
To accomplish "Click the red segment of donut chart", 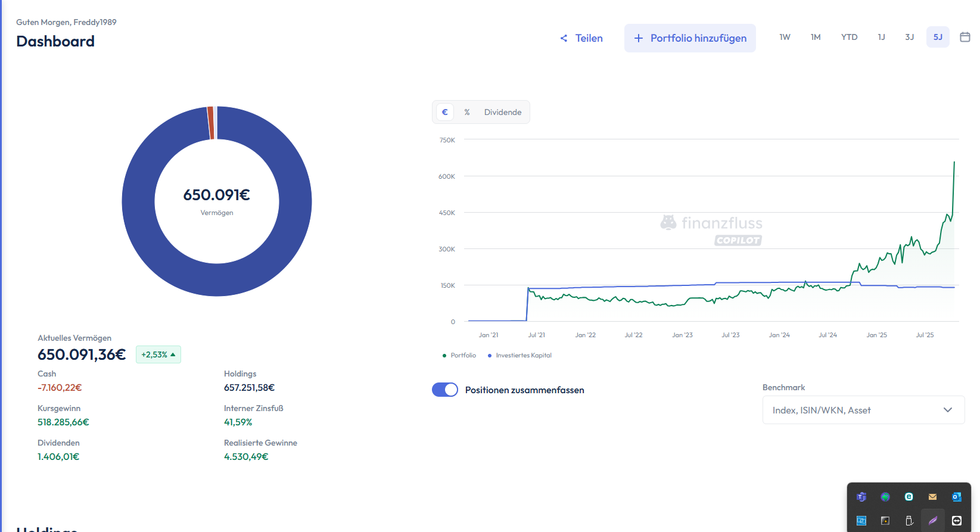I will click(x=210, y=123).
